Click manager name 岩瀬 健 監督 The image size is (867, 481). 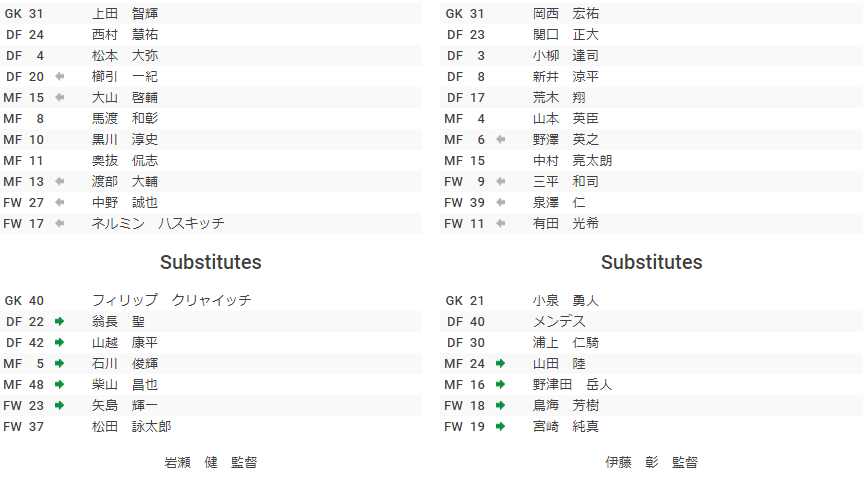(211, 462)
